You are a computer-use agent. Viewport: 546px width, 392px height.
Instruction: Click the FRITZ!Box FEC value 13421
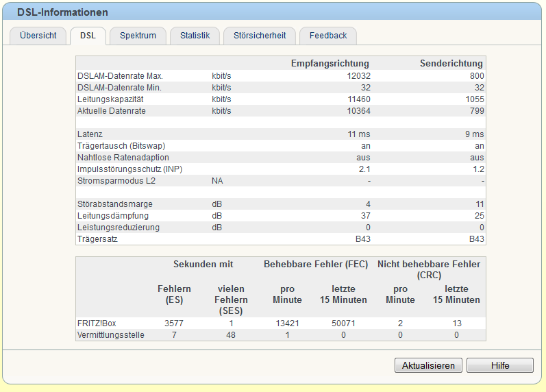coord(287,323)
